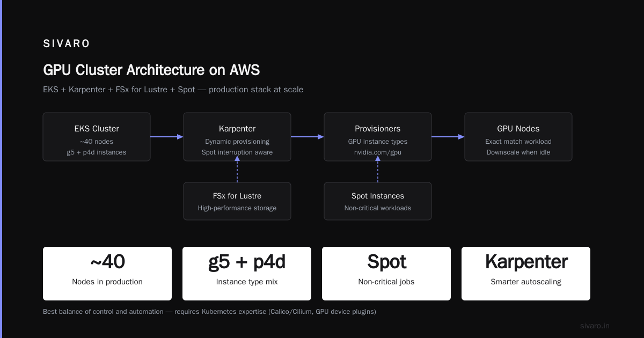Click the sivaro.in website link

click(x=595, y=326)
